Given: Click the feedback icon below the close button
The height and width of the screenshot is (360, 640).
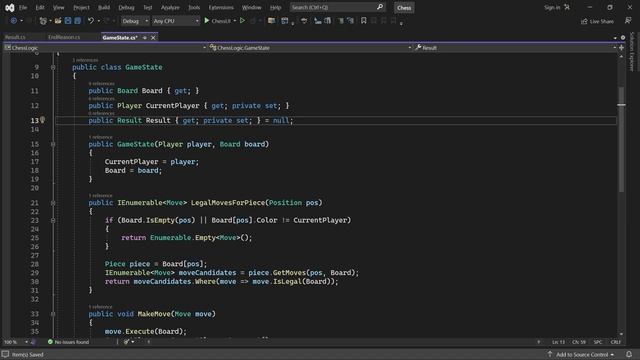Looking at the screenshot, I should (628, 21).
